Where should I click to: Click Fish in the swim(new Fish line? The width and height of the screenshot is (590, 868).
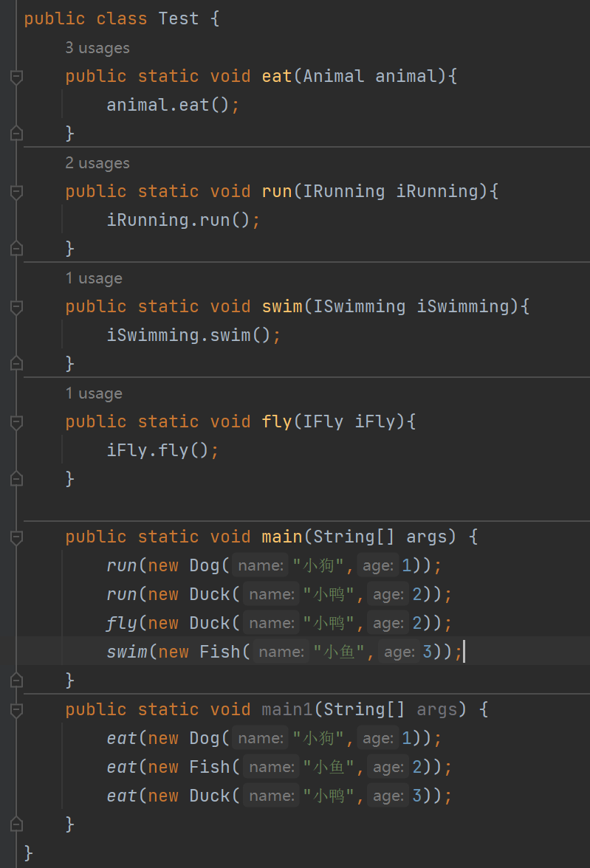[x=220, y=652]
